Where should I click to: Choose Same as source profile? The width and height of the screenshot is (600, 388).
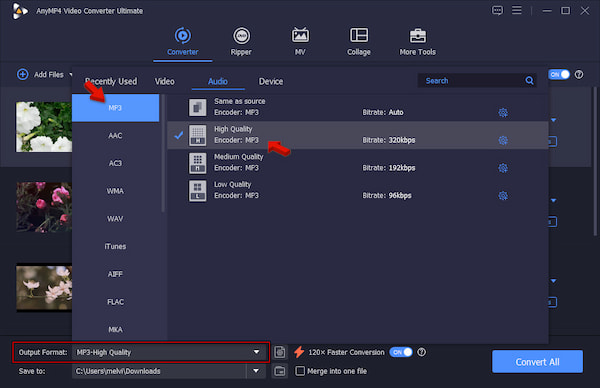[357, 107]
